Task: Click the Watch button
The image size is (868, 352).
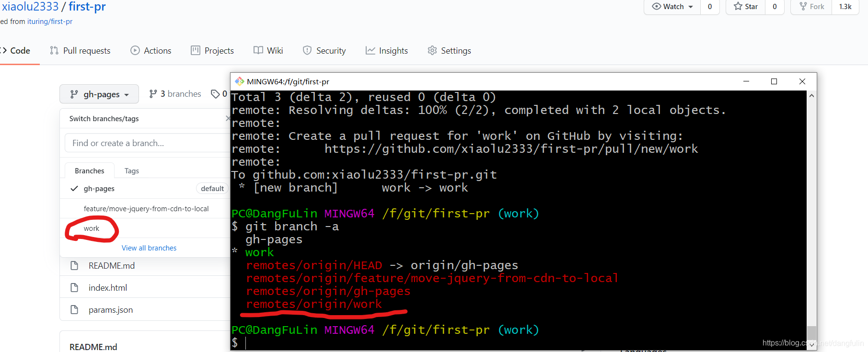Action: 672,7
